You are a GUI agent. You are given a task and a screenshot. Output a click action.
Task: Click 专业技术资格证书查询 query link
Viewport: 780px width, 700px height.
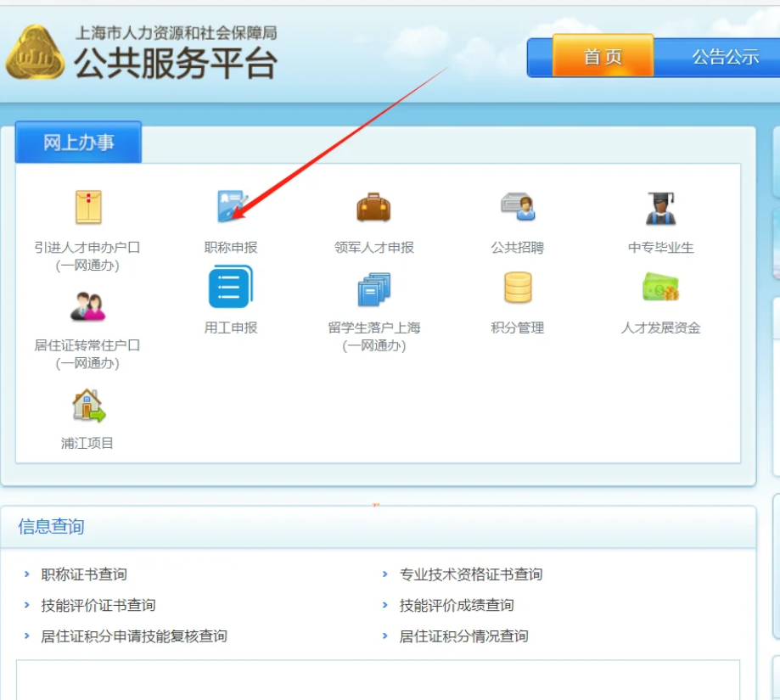coord(472,574)
